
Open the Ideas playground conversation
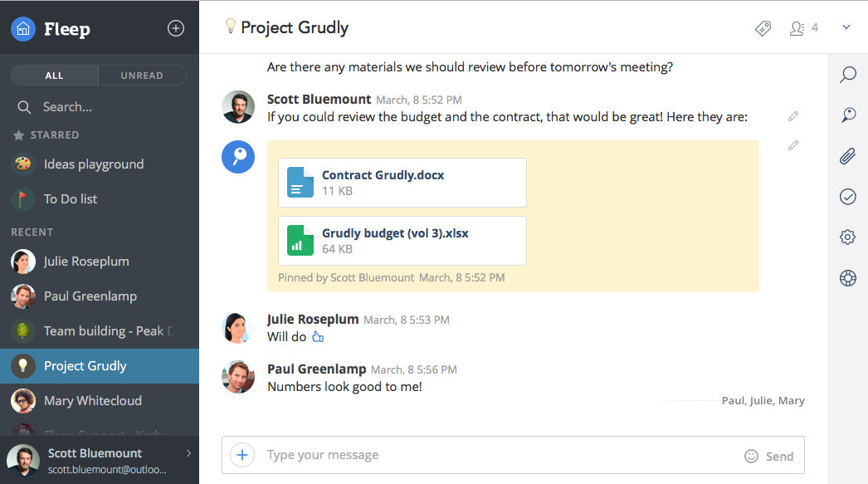[x=93, y=164]
